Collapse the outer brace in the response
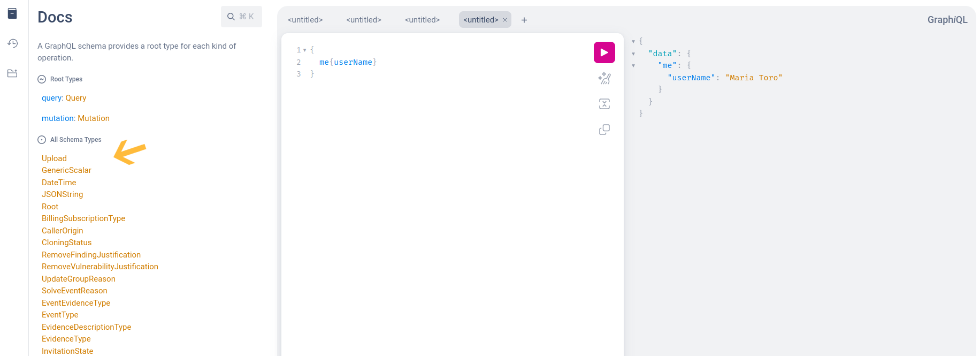This screenshot has width=980, height=356. point(633,41)
